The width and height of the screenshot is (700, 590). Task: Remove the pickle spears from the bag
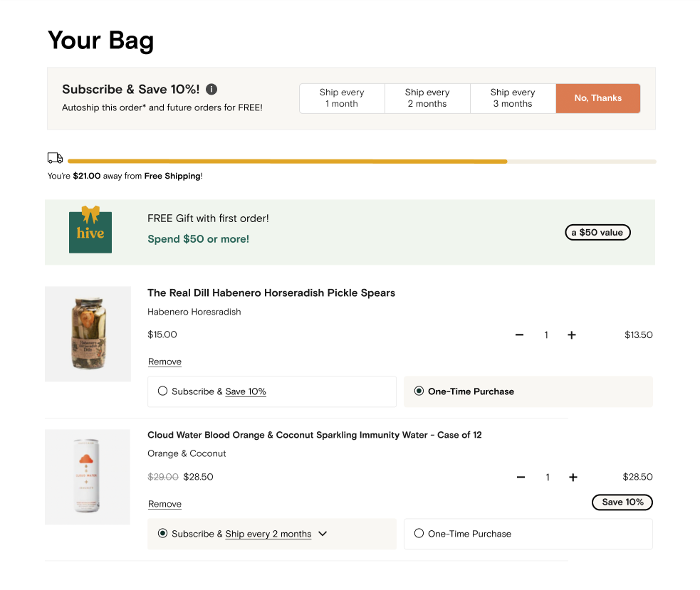click(x=164, y=362)
